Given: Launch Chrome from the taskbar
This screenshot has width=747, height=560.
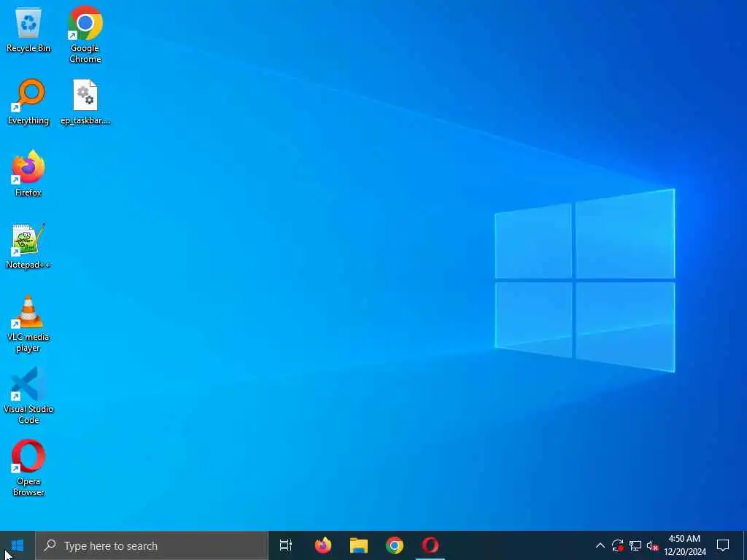Looking at the screenshot, I should [x=395, y=545].
